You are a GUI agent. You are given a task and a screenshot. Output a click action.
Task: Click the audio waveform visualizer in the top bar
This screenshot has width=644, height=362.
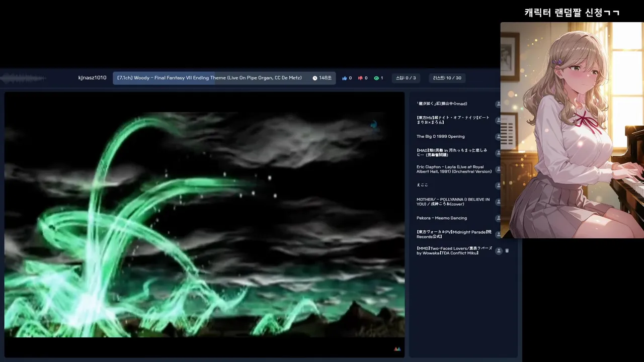pos(24,78)
